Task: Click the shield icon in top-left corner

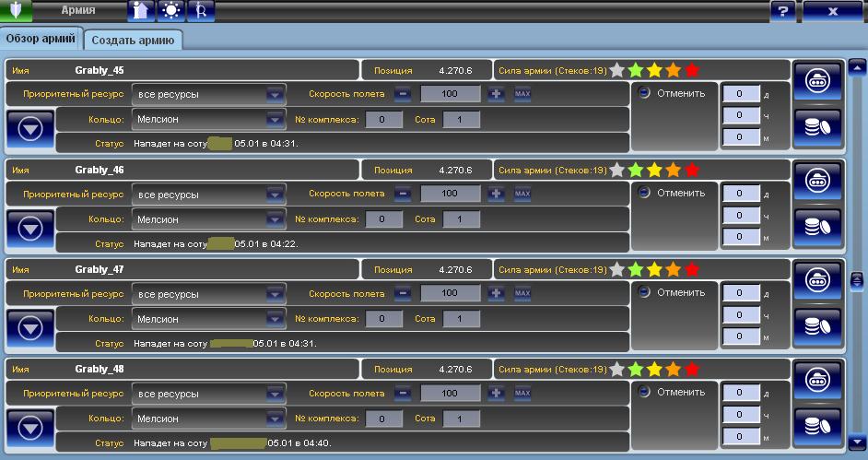Action: (x=16, y=11)
